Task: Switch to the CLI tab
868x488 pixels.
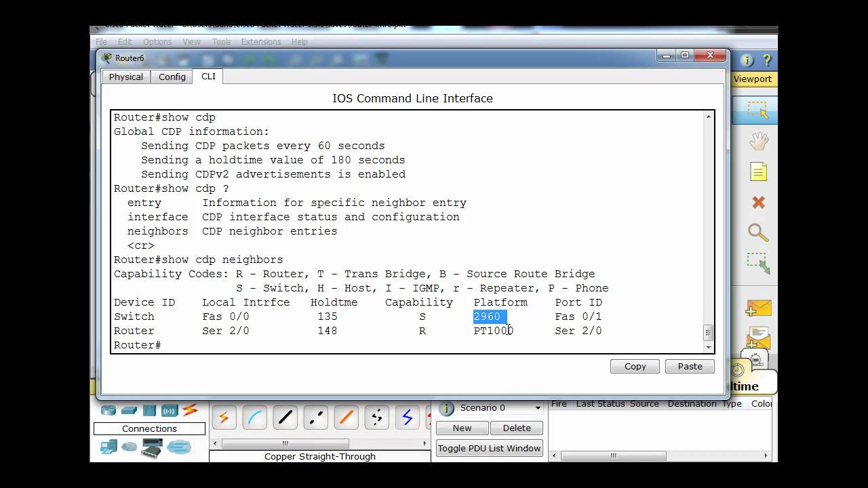Action: tap(208, 76)
